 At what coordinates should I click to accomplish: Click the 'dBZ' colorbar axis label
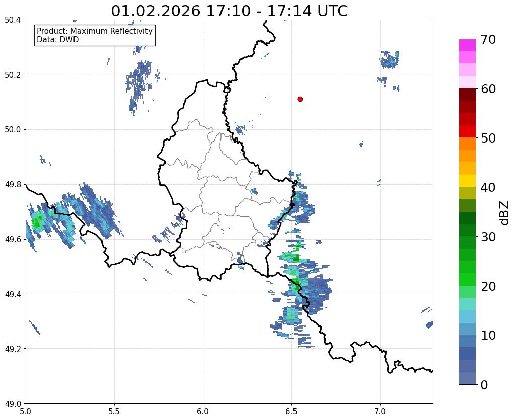point(505,213)
